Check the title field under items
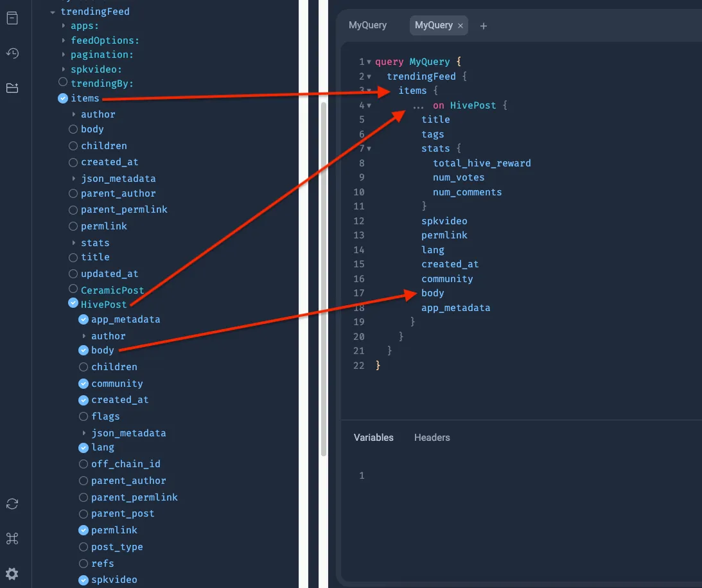The width and height of the screenshot is (702, 588). [73, 258]
